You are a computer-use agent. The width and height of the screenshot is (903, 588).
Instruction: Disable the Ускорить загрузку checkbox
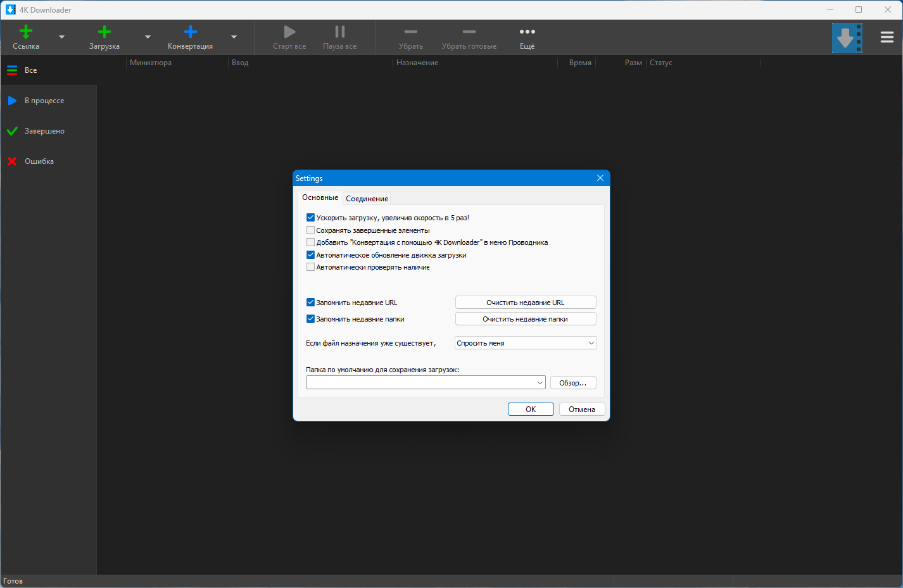pyautogui.click(x=311, y=218)
